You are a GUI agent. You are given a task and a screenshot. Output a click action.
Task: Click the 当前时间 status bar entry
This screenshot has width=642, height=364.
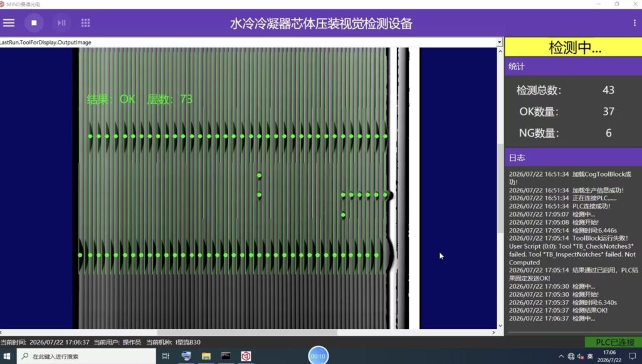pos(45,342)
